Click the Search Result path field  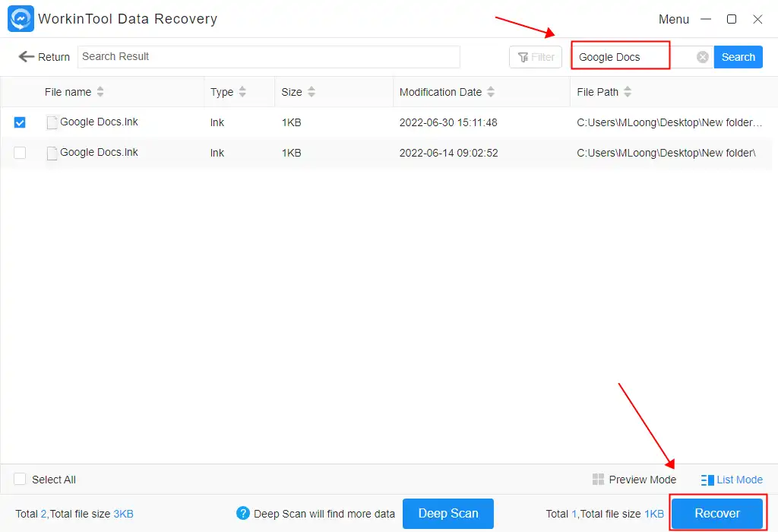[268, 56]
